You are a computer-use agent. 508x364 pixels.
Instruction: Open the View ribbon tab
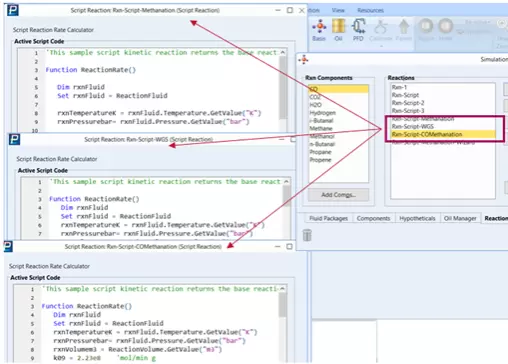338,10
